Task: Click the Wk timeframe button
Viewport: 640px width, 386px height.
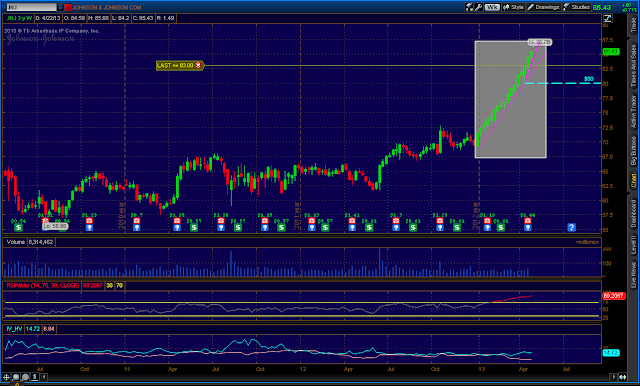Action: tap(492, 7)
